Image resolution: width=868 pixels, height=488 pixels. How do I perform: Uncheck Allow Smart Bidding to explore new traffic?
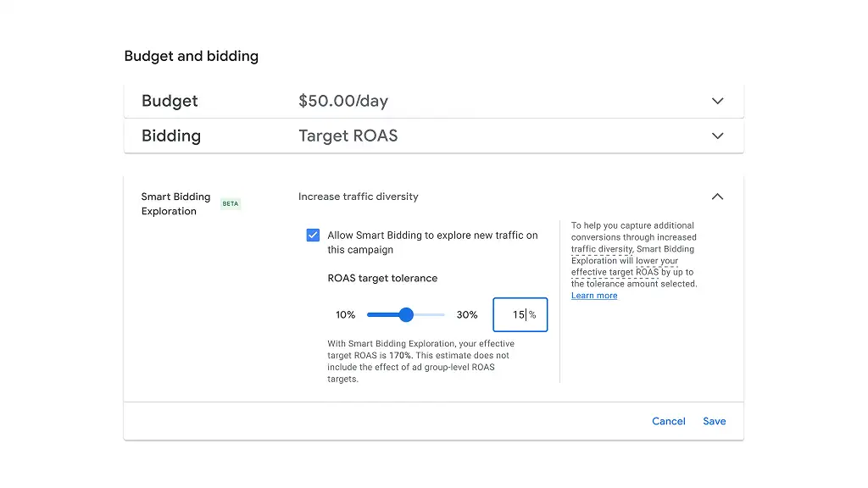313,236
